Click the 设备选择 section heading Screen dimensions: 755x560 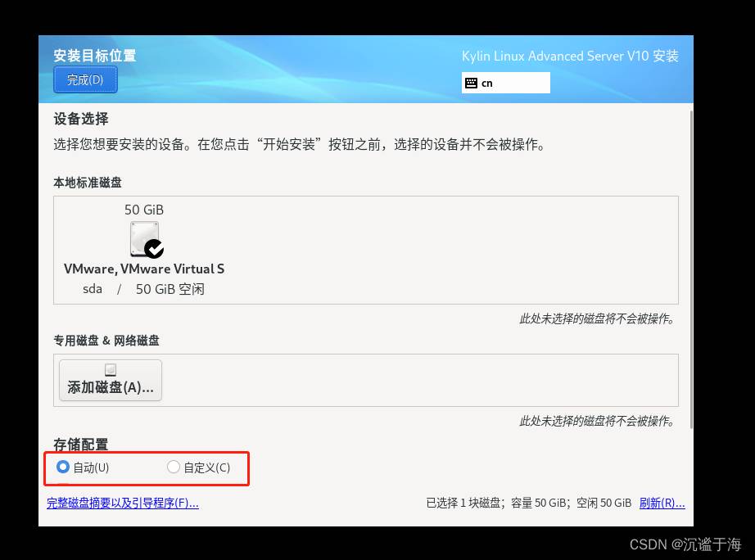pos(81,119)
